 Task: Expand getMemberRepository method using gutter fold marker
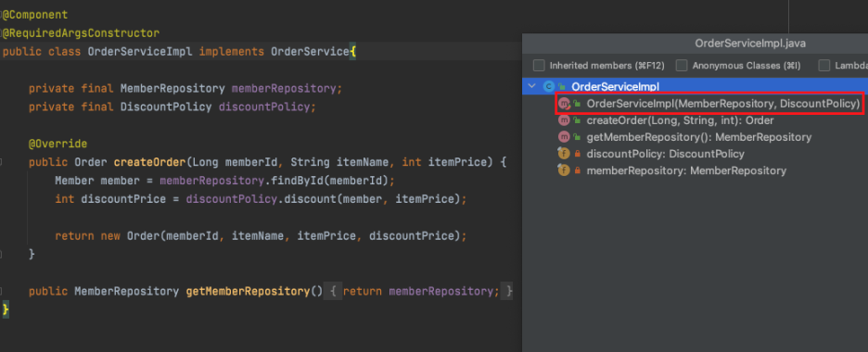coord(1,291)
